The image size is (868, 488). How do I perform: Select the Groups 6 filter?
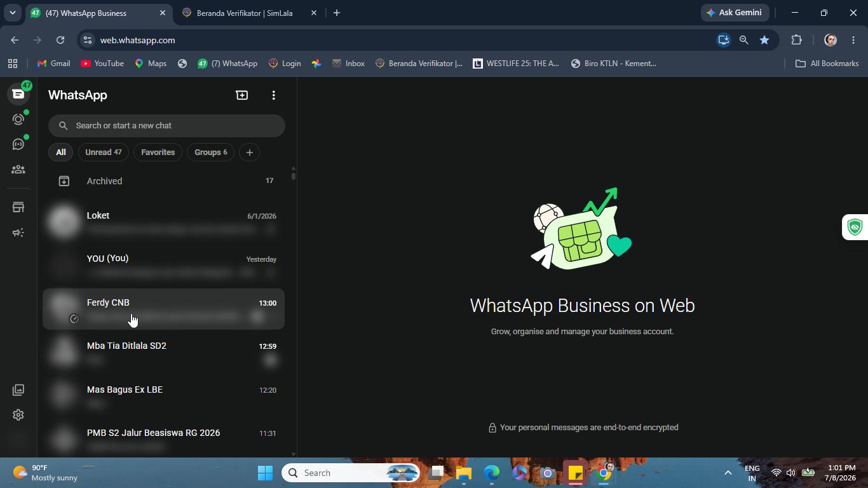tap(211, 152)
